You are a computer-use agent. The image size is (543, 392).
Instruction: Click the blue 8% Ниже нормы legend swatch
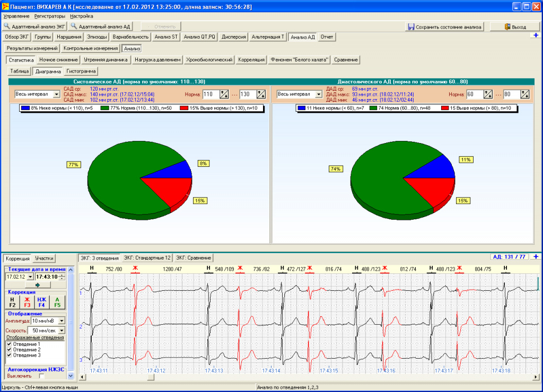(25, 108)
